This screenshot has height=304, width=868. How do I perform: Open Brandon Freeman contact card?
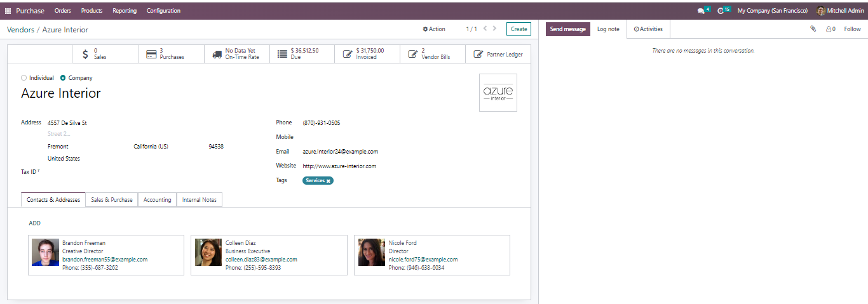(x=105, y=255)
